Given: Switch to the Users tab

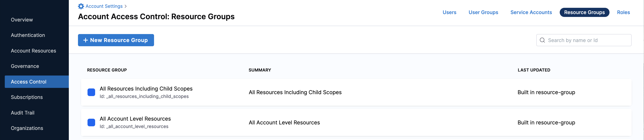Looking at the screenshot, I should [449, 13].
